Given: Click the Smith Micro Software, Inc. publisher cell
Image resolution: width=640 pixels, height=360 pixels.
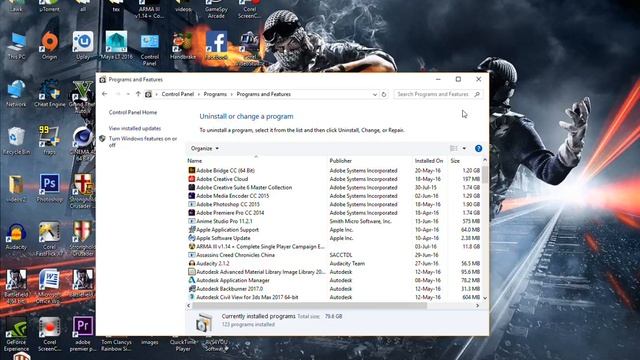Looking at the screenshot, I should pyautogui.click(x=360, y=221).
